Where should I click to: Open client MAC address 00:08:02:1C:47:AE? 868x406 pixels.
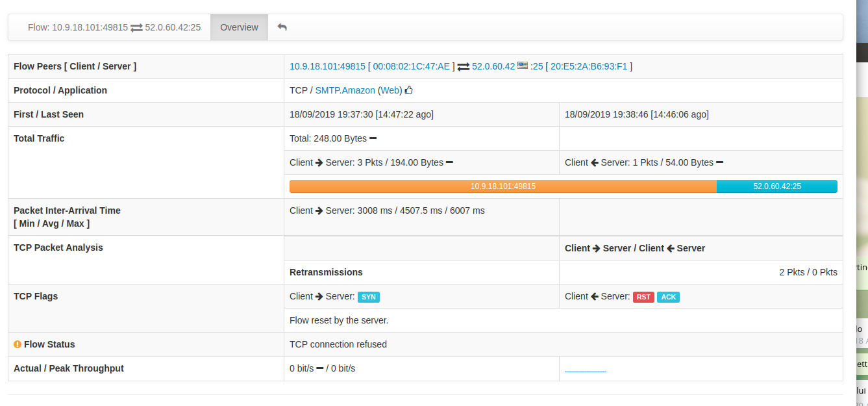410,66
